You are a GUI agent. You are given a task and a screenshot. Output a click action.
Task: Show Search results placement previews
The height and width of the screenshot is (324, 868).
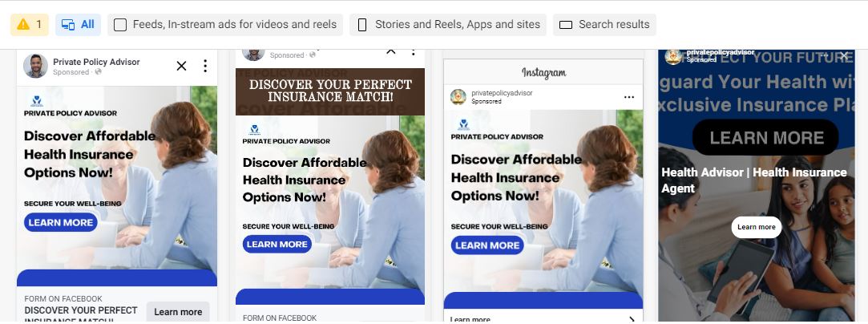tap(604, 24)
